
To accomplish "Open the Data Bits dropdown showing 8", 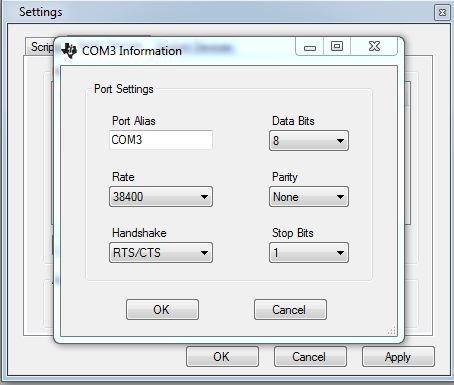I will point(309,140).
